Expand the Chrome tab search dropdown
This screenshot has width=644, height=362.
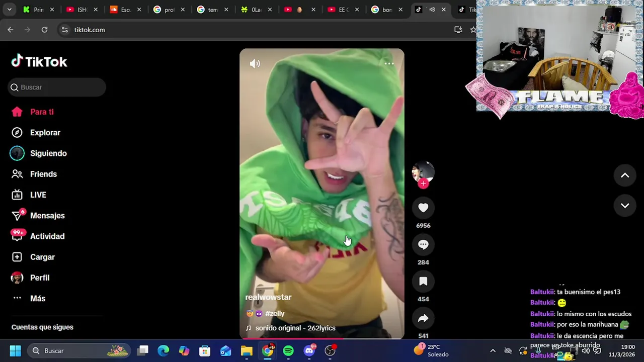point(9,10)
